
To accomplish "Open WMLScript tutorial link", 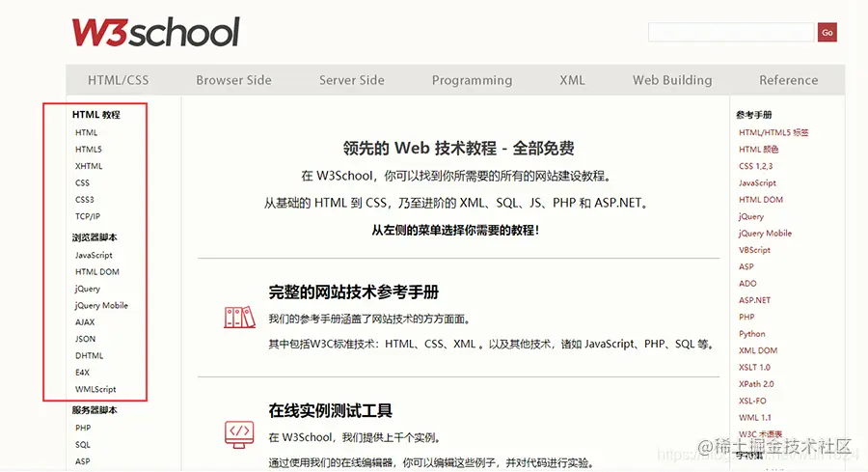I will [95, 389].
